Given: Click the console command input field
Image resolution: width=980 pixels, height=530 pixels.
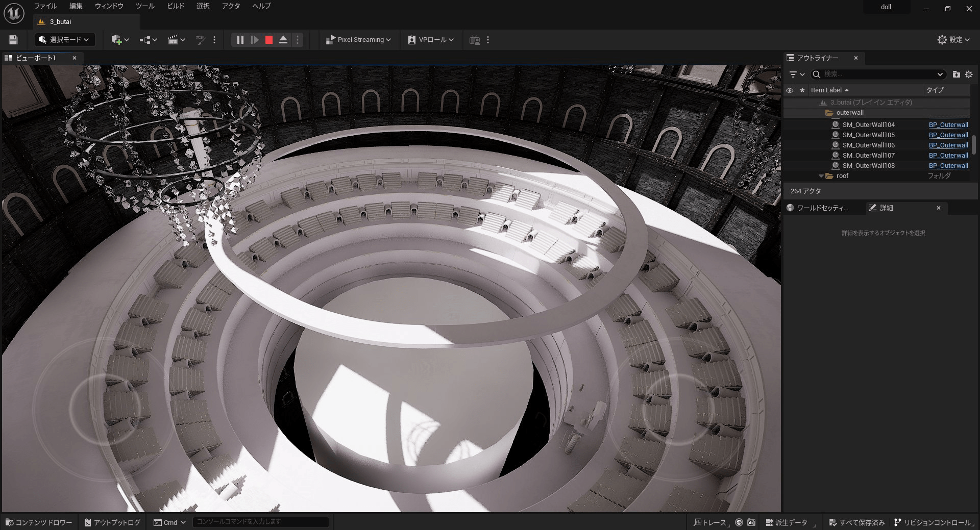Looking at the screenshot, I should click(260, 522).
